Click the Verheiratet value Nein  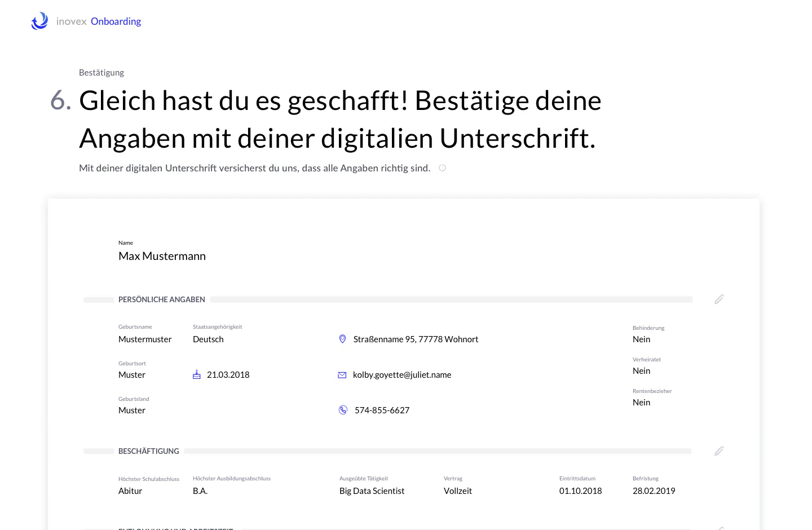coord(641,371)
